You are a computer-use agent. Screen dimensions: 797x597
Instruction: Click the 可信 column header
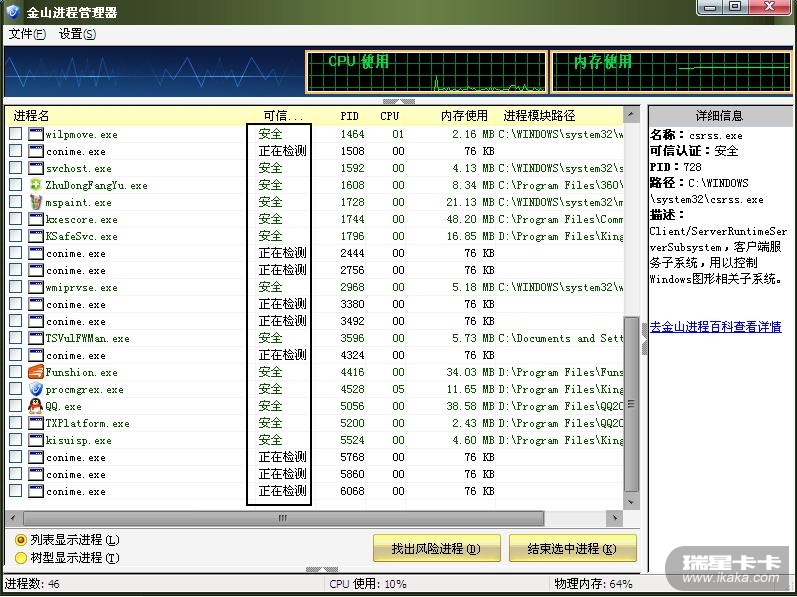[283, 116]
